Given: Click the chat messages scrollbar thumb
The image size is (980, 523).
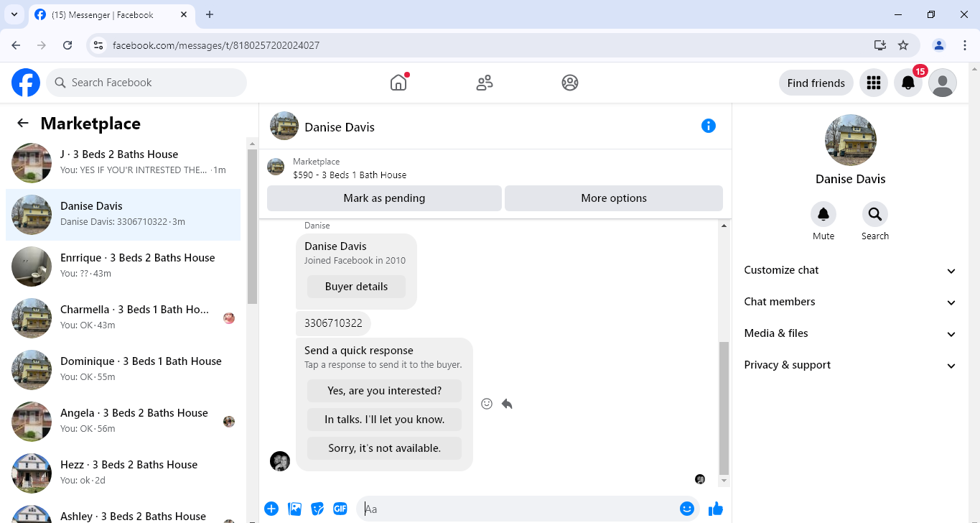Looking at the screenshot, I should 724,408.
